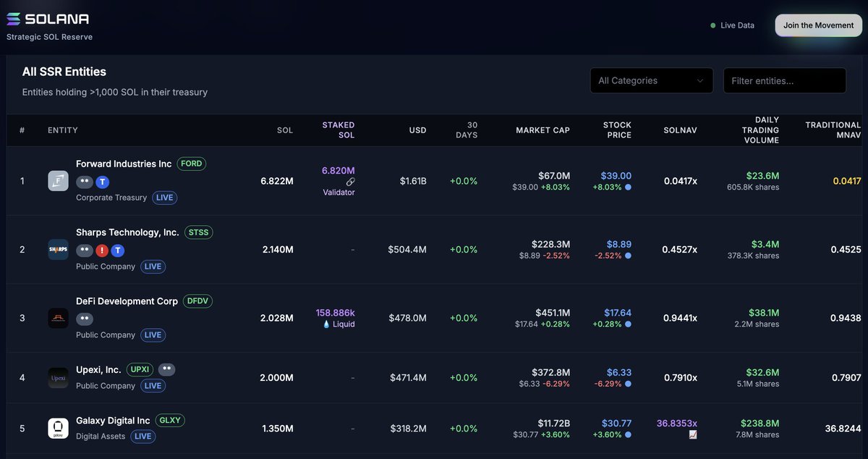
Task: Click the blue dot next to STSS -2.52% stock change
Action: pos(627,256)
